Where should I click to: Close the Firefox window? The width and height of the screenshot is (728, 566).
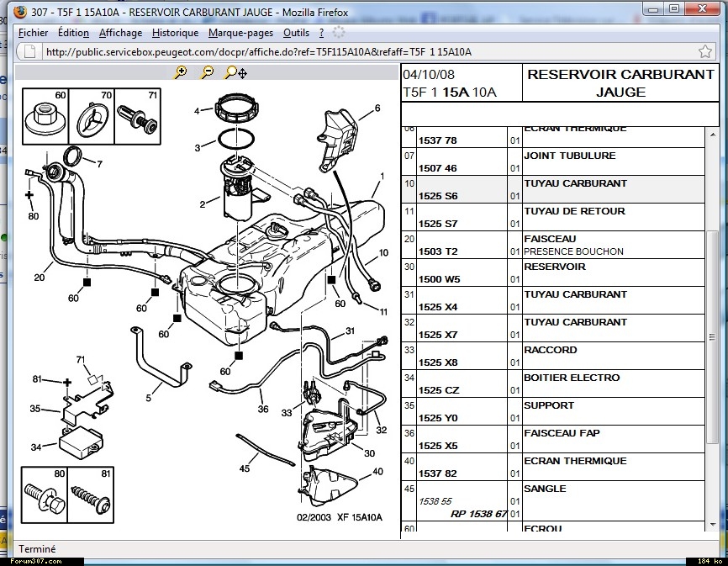703,8
